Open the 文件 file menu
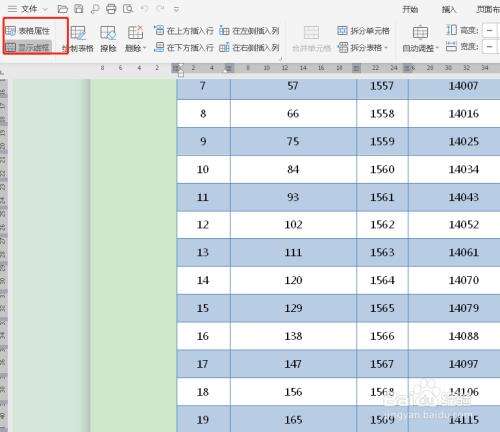This screenshot has width=500, height=432. (x=28, y=9)
